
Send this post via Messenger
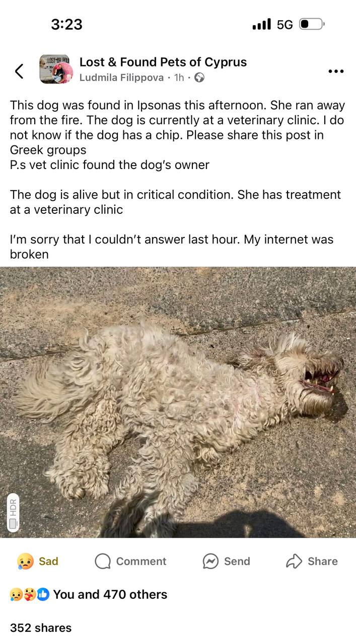click(226, 561)
